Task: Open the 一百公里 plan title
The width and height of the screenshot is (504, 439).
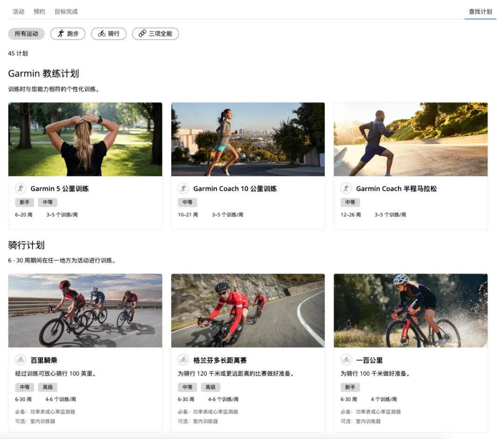Action: coord(369,360)
